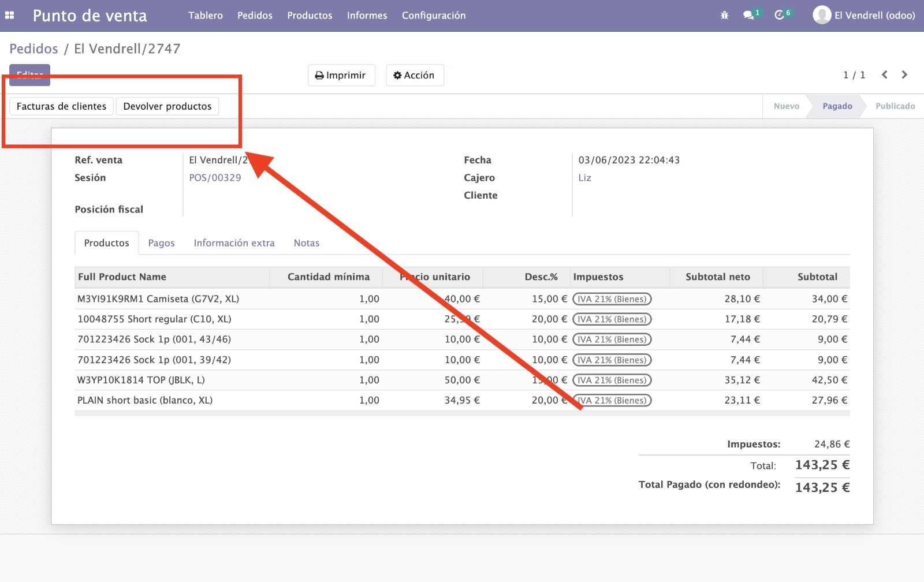Switch to the Pagos tab
This screenshot has height=582, width=924.
point(161,243)
